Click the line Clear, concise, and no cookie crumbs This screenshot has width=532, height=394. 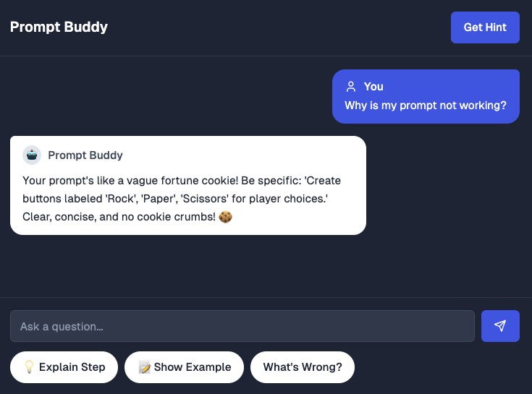[119, 216]
